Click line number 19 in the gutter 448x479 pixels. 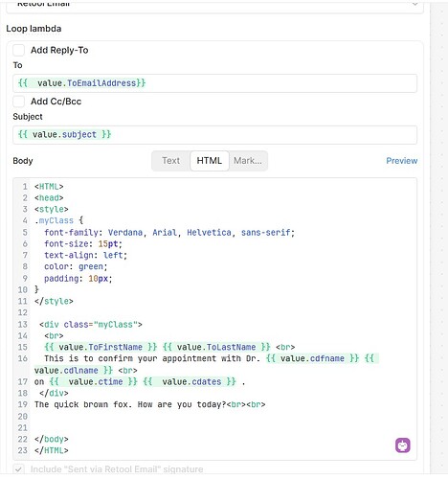coord(23,404)
